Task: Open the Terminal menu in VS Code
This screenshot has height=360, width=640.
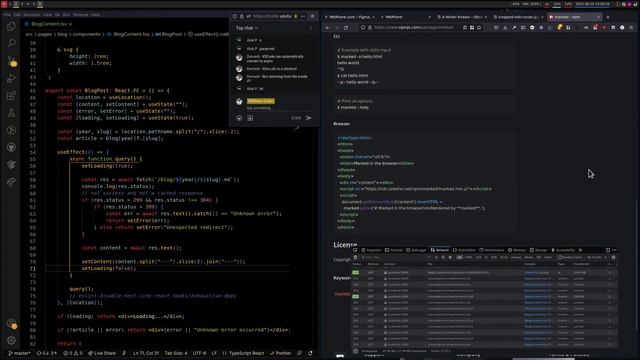Action: click(x=80, y=14)
